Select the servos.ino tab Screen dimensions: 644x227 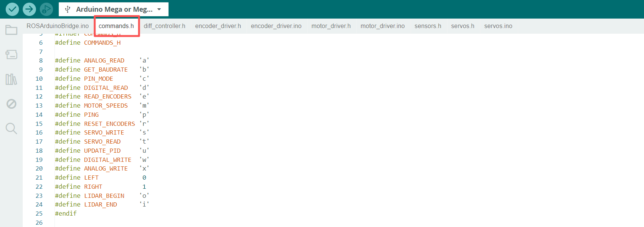(x=498, y=26)
